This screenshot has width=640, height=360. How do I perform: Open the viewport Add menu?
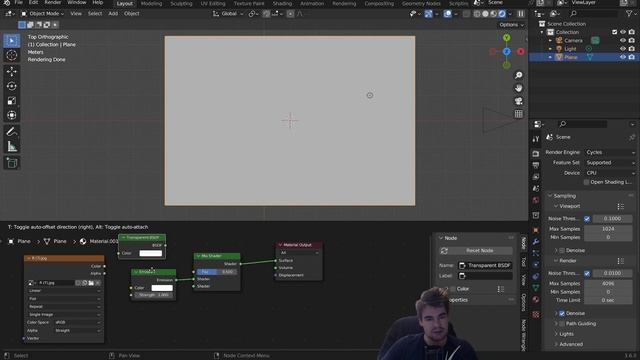click(113, 13)
